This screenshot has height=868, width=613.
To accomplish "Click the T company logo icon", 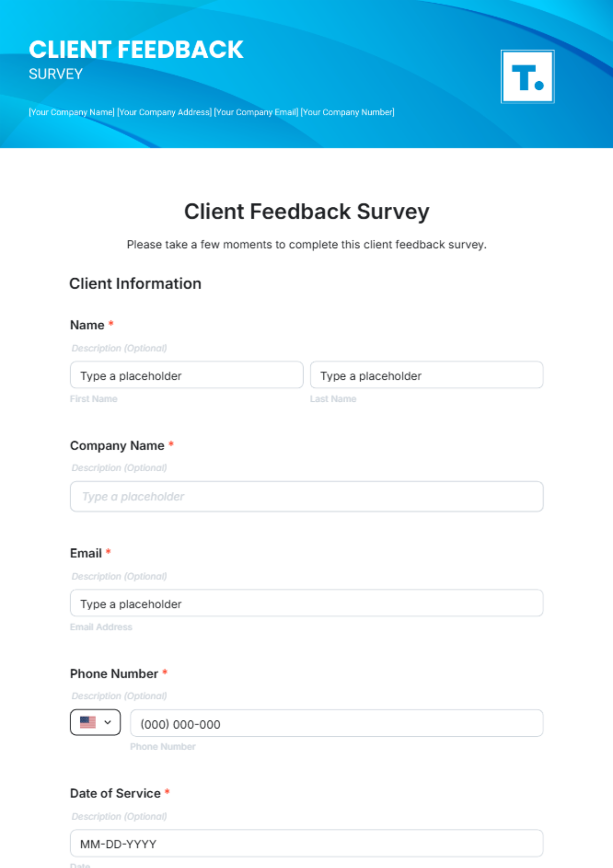I will [x=527, y=76].
